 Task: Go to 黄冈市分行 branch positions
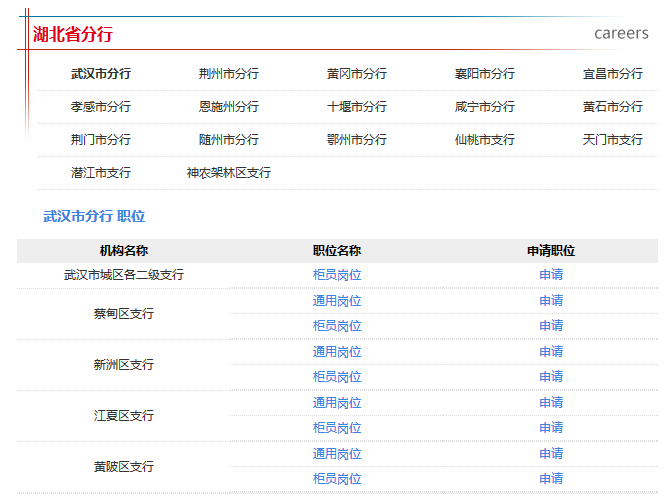click(x=356, y=74)
